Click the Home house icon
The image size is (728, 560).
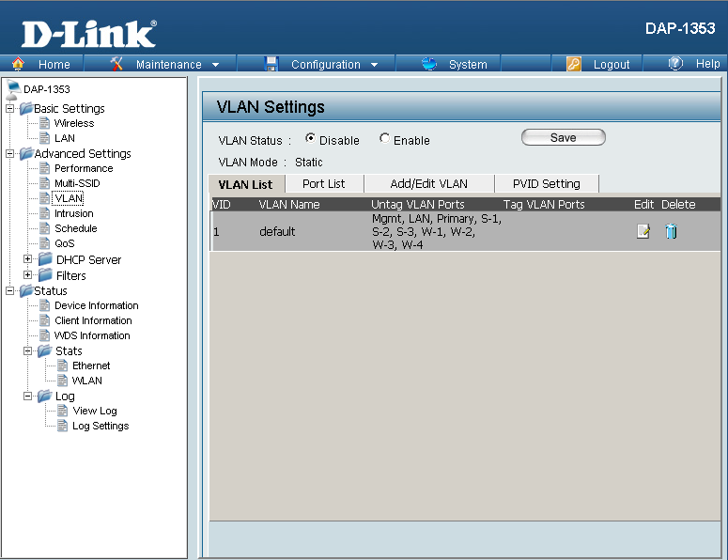click(18, 64)
